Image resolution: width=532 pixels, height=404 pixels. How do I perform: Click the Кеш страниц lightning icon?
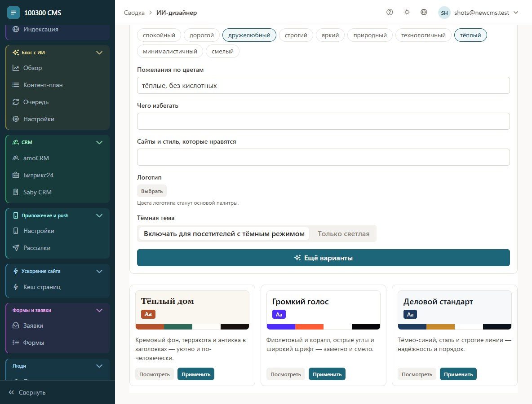(16, 287)
